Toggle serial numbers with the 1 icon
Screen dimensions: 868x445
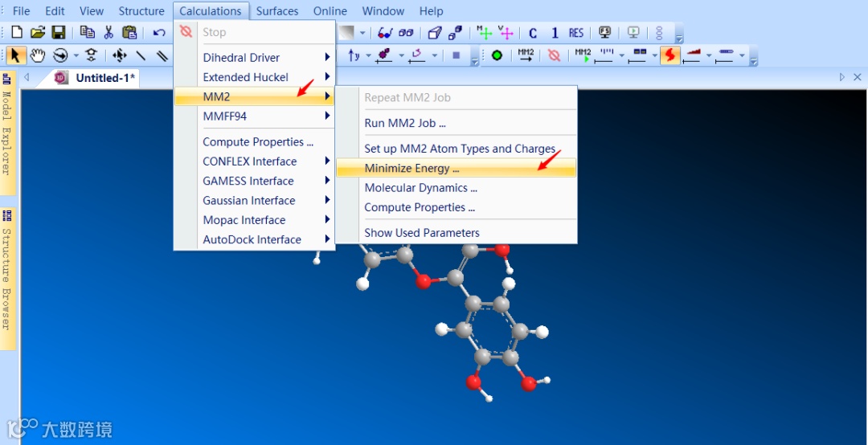point(555,33)
